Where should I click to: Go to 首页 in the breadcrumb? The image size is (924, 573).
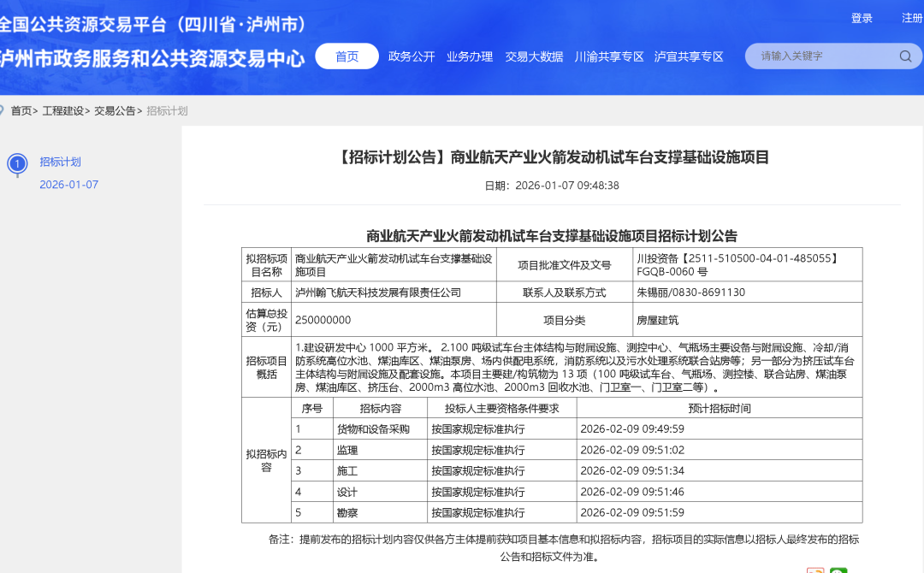pyautogui.click(x=21, y=111)
